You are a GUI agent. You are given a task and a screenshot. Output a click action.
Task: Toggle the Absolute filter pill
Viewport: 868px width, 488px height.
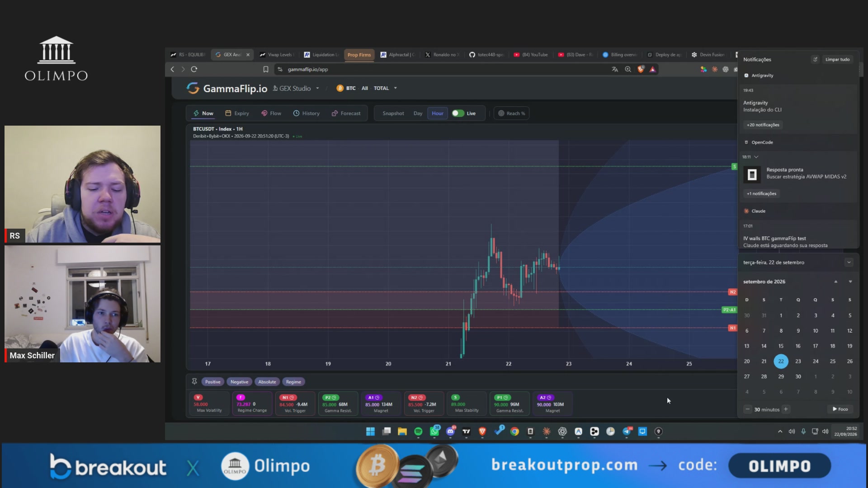pyautogui.click(x=267, y=382)
